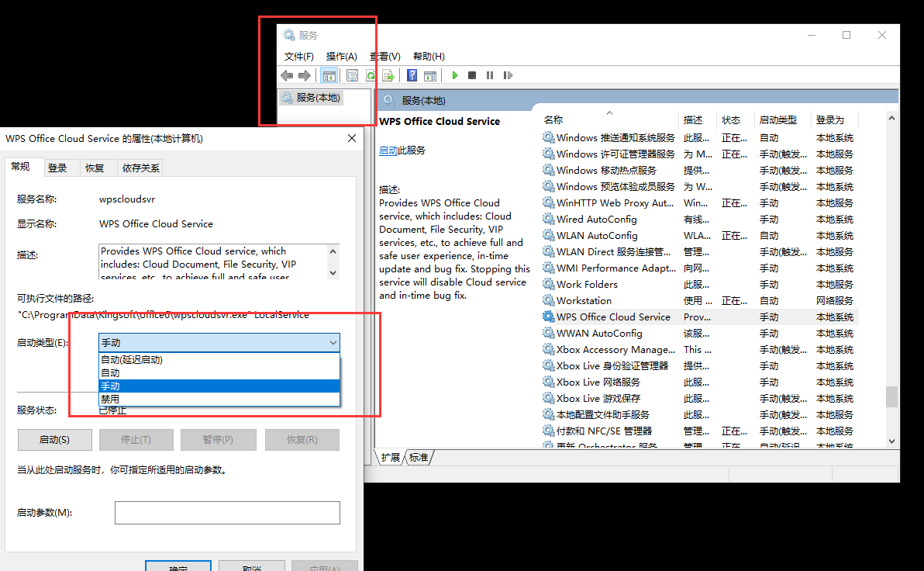The height and width of the screenshot is (571, 924).
Task: Click gear icon of WPS Office Cloud Service row
Action: coord(548,317)
